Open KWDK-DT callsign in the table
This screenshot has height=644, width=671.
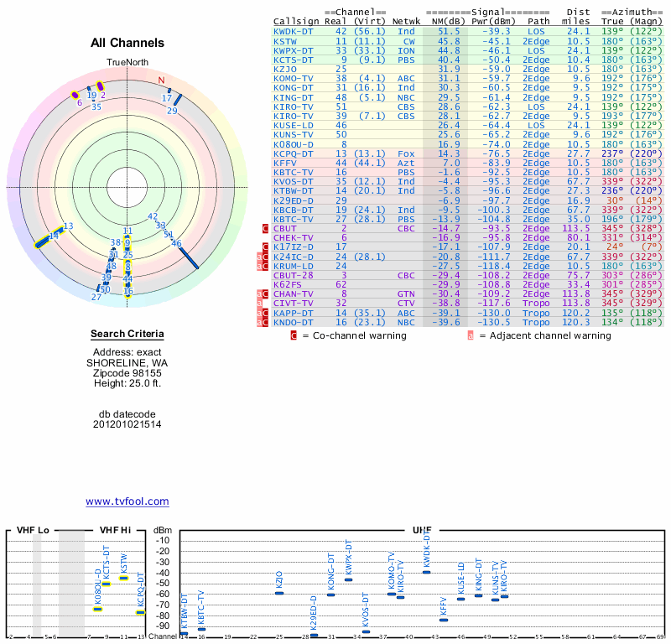click(x=294, y=31)
